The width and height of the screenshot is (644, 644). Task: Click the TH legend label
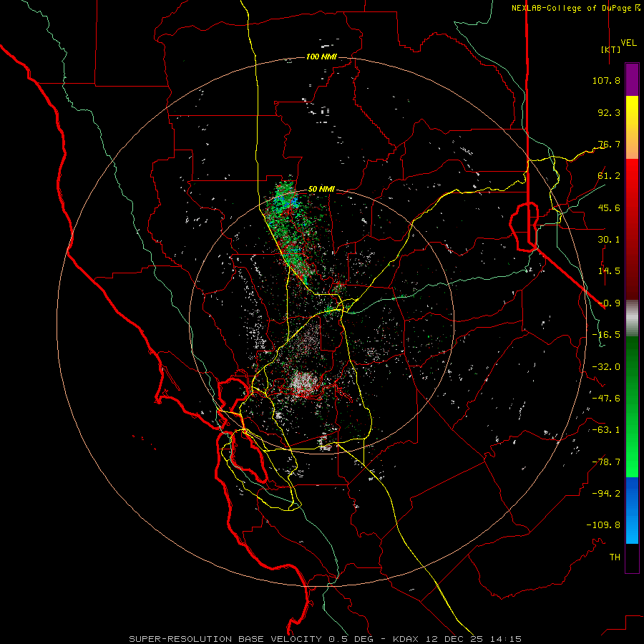pyautogui.click(x=615, y=557)
